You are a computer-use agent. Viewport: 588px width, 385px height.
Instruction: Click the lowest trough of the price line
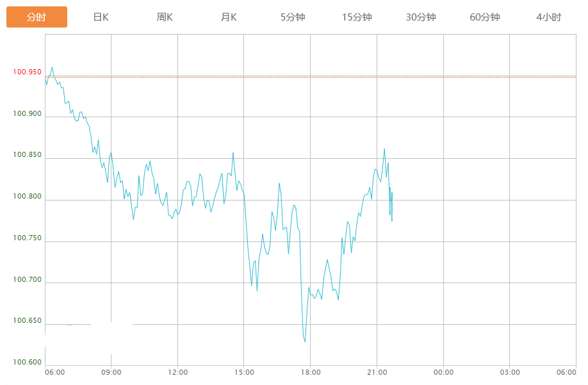click(305, 341)
